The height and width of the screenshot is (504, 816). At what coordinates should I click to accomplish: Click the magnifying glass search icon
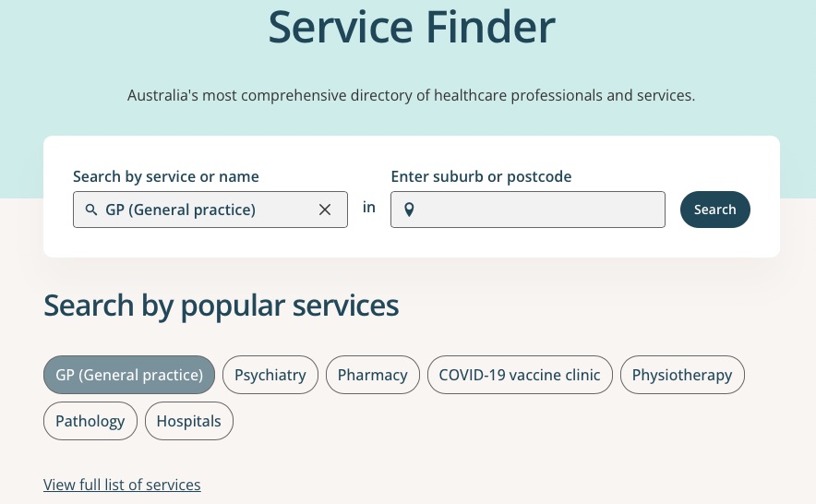coord(91,210)
